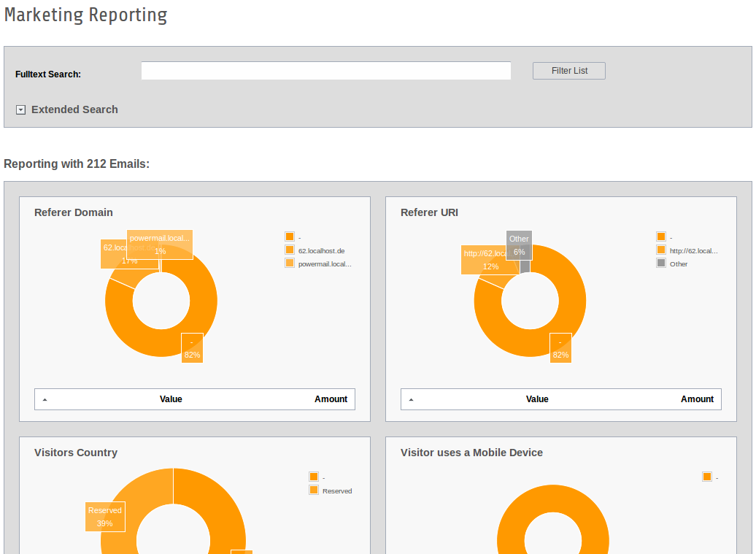Click the powermail.local 1% label on donut chart
Image resolution: width=756 pixels, height=554 pixels.
point(160,245)
